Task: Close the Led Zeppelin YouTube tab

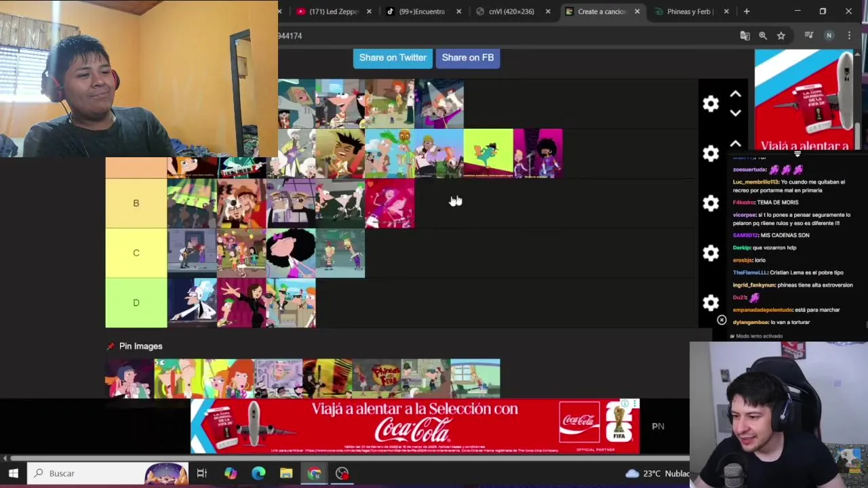Action: (369, 12)
